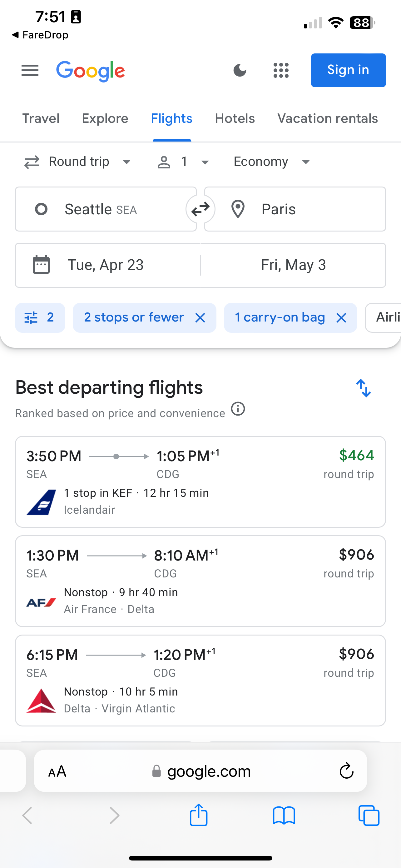Click the Sign in button
Viewport: 401px width, 868px height.
(349, 70)
